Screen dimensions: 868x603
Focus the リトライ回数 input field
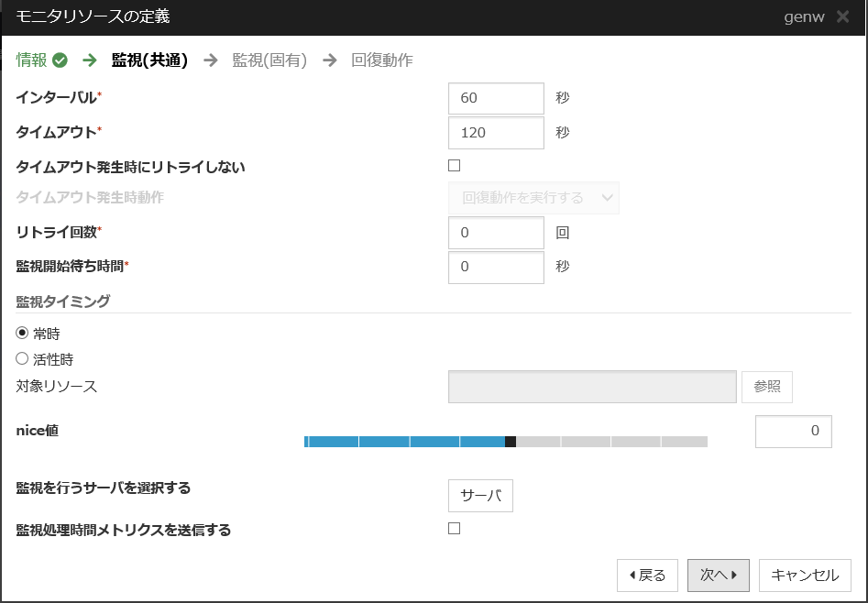point(496,233)
